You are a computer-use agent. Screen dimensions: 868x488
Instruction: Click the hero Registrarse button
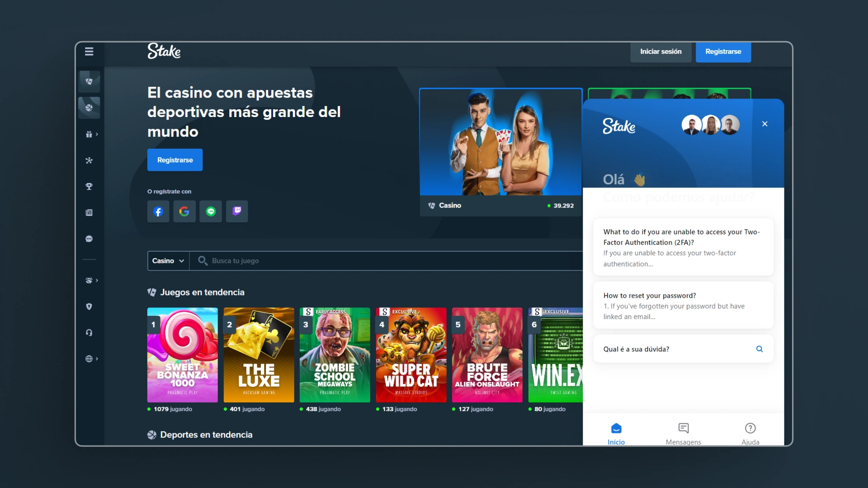tap(175, 160)
